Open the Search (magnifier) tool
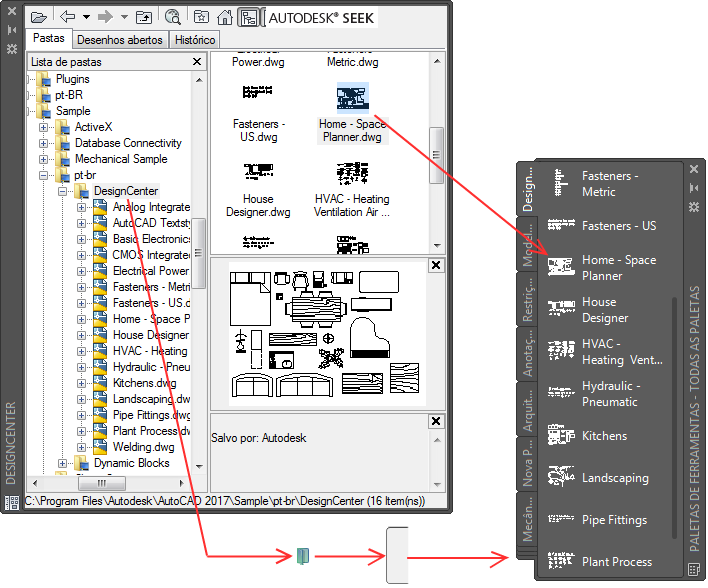 click(172, 17)
